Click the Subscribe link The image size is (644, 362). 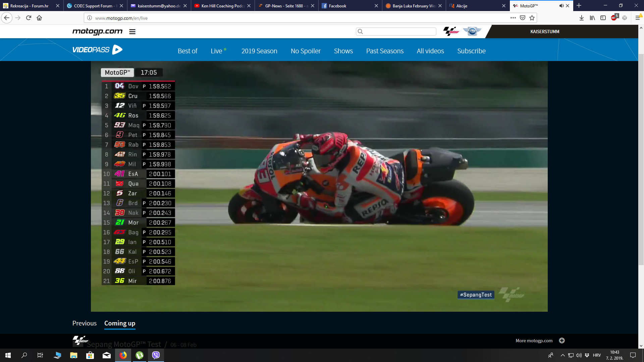pyautogui.click(x=471, y=51)
